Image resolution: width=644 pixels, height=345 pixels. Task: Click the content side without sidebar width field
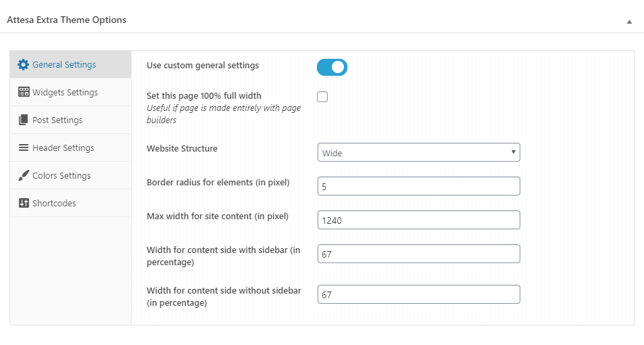tap(418, 294)
